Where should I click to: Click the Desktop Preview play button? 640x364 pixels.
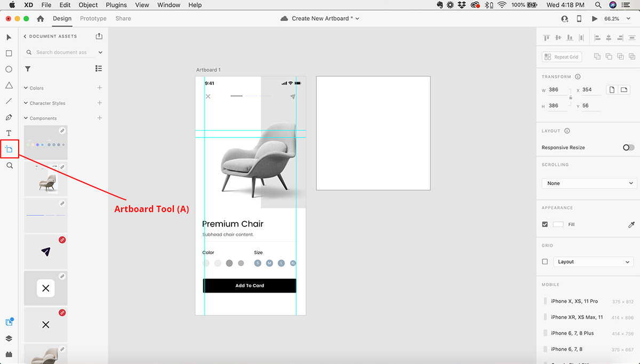click(x=595, y=19)
